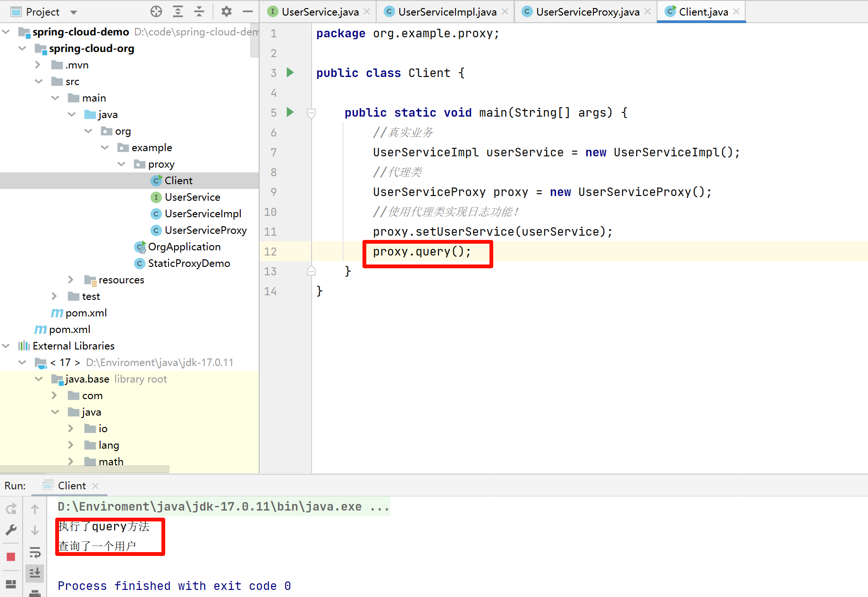Image resolution: width=868 pixels, height=597 pixels.
Task: Select UserServiceImpl in the project tree
Action: 203,213
